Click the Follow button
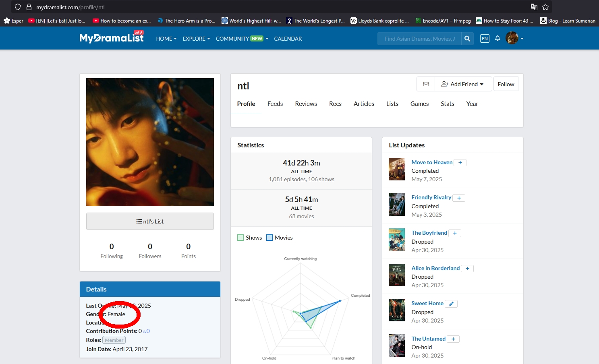 tap(506, 84)
